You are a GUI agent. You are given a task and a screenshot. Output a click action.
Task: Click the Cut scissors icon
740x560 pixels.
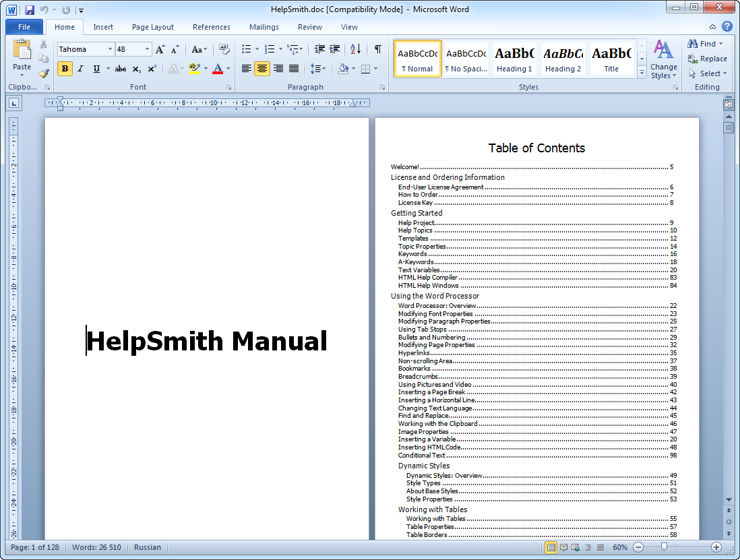[43, 44]
